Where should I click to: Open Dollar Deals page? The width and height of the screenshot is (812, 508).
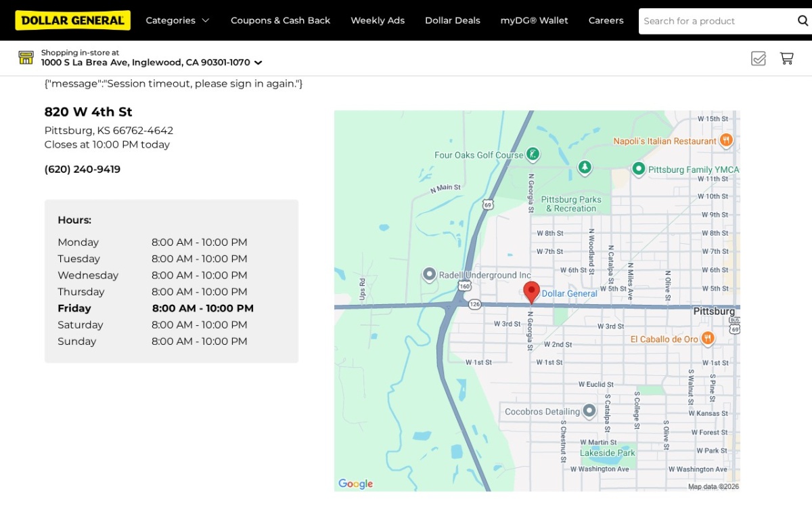pos(453,20)
